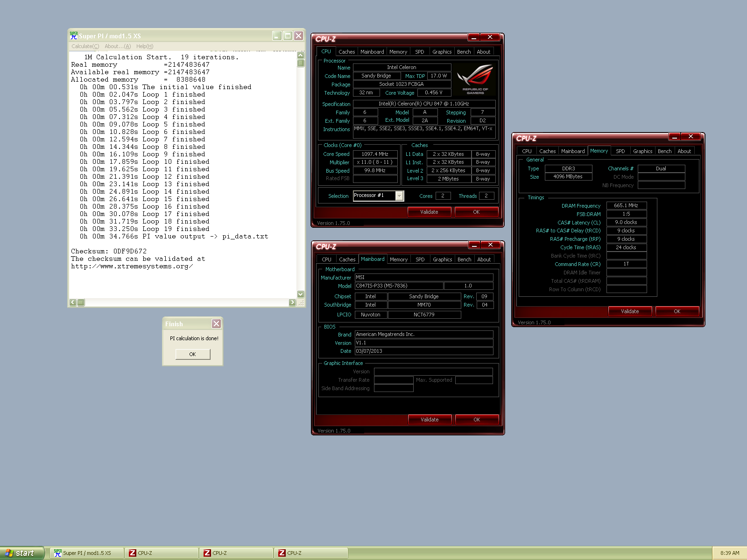The image size is (747, 560).
Task: Open the Help menu in Super PI
Action: (145, 46)
